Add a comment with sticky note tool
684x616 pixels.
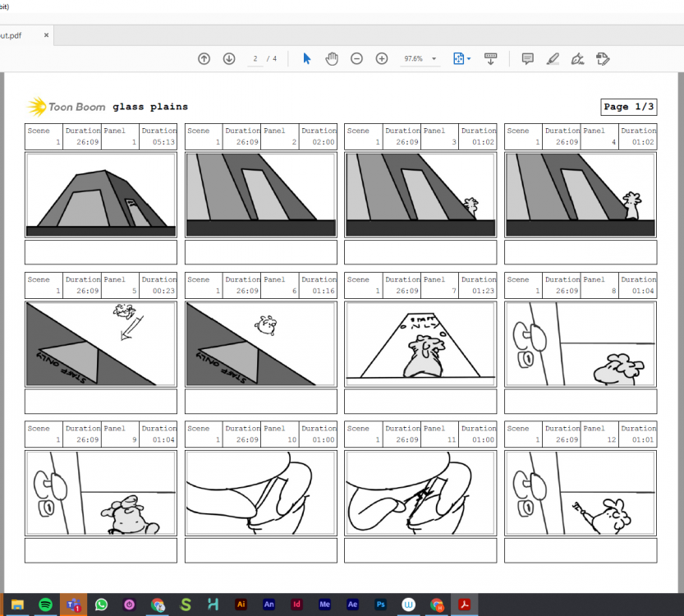pos(528,59)
